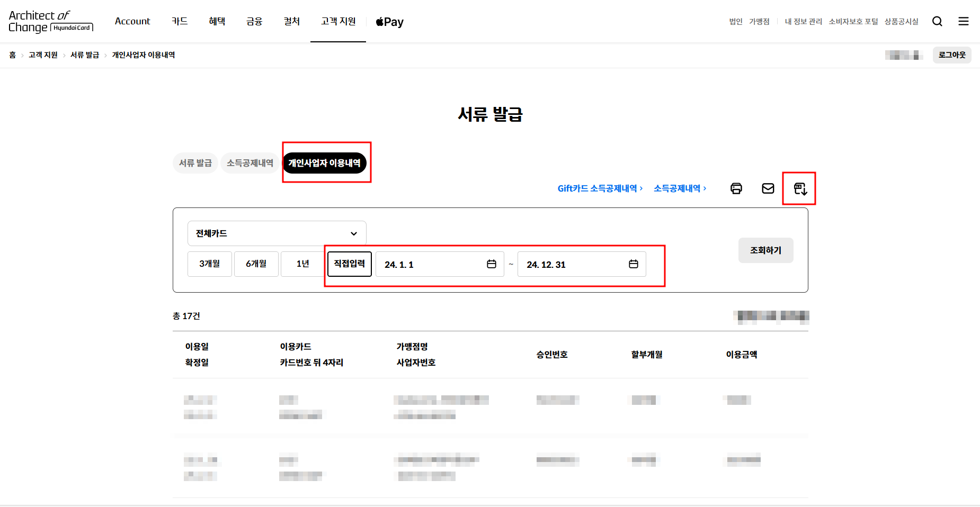Click the end date field 24. 12. 31
Image resolution: width=980 pixels, height=507 pixels.
582,264
